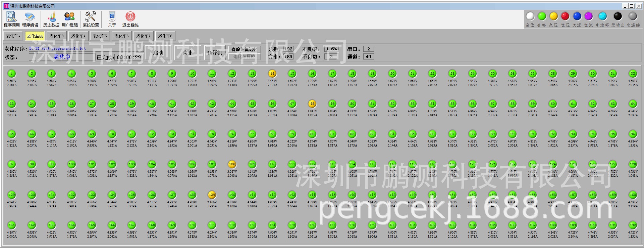Click the green channel 32 indicator
The width and height of the screenshot is (644, 248).
633,73
